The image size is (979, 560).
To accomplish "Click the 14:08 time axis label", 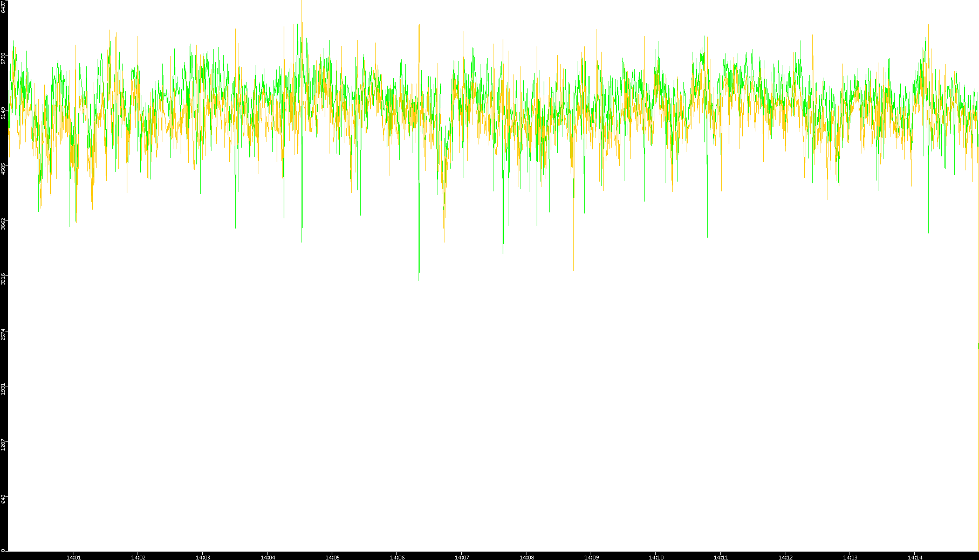I will [x=526, y=557].
